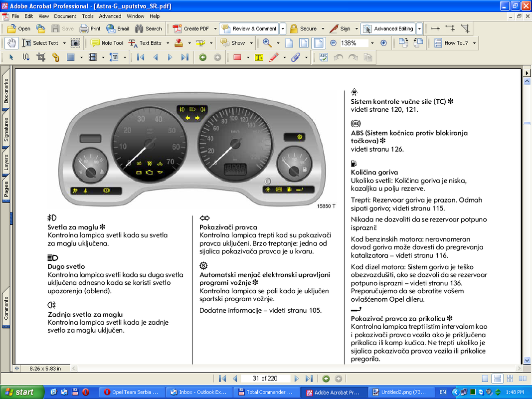Viewport: 532px width, 399px height.
Task: Set Actual Size page view
Action: (289, 43)
